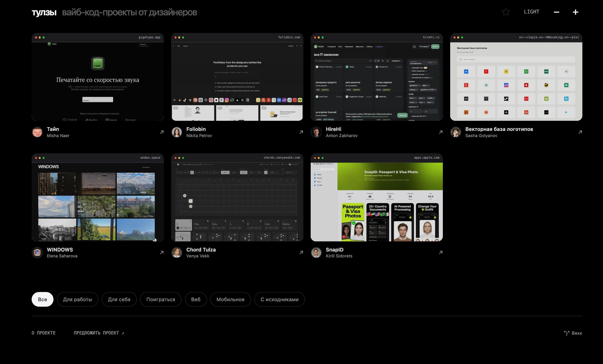
Task: Click author name Sasha Golyanov
Action: (x=481, y=136)
